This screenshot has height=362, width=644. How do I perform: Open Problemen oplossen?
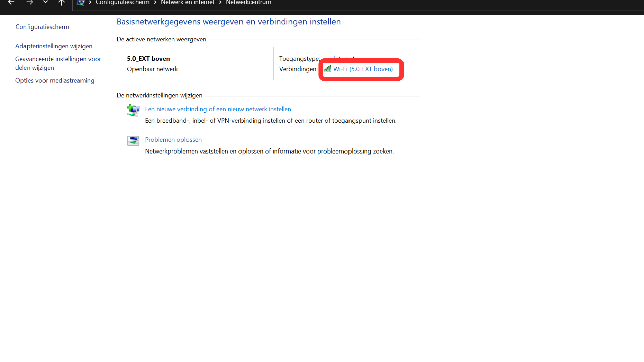coord(173,140)
